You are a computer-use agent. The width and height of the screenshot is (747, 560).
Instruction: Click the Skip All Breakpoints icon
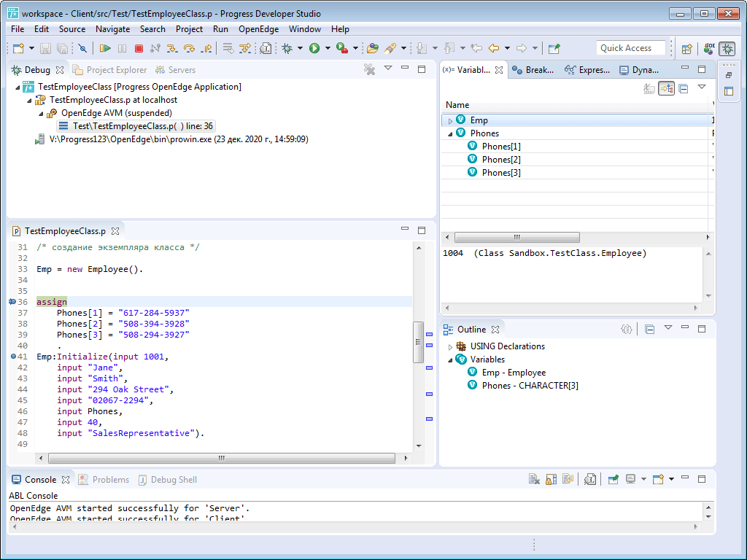[x=82, y=48]
